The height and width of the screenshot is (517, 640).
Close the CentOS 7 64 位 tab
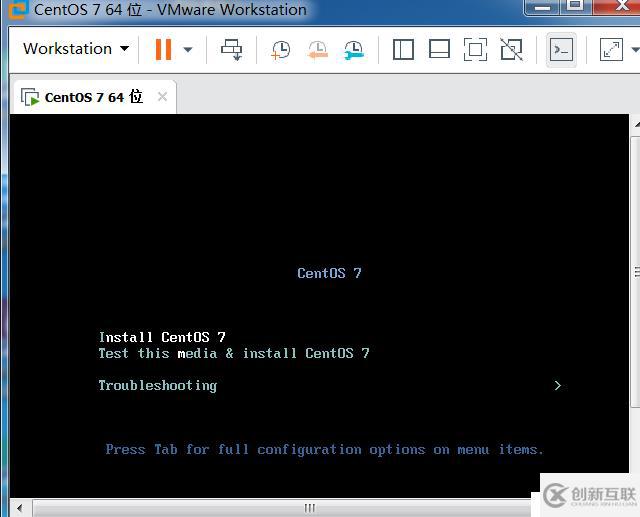pyautogui.click(x=162, y=97)
